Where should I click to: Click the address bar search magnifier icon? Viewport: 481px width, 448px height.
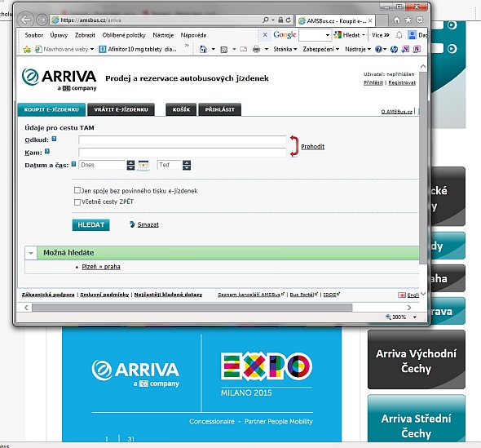pos(266,20)
